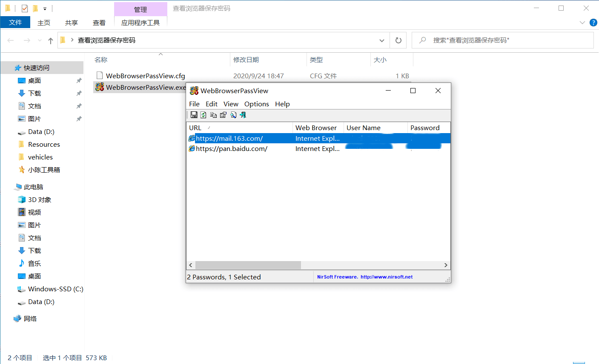Screen dimensions: 599x364
Task: Sort files by 修改日期 column
Action: pos(268,60)
